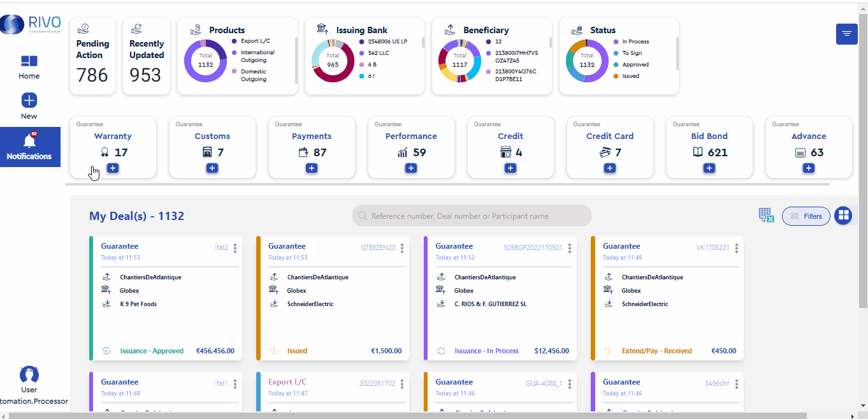Image resolution: width=868 pixels, height=419 pixels.
Task: Select 542 LLC legend color in Issuing Bank
Action: point(362,53)
